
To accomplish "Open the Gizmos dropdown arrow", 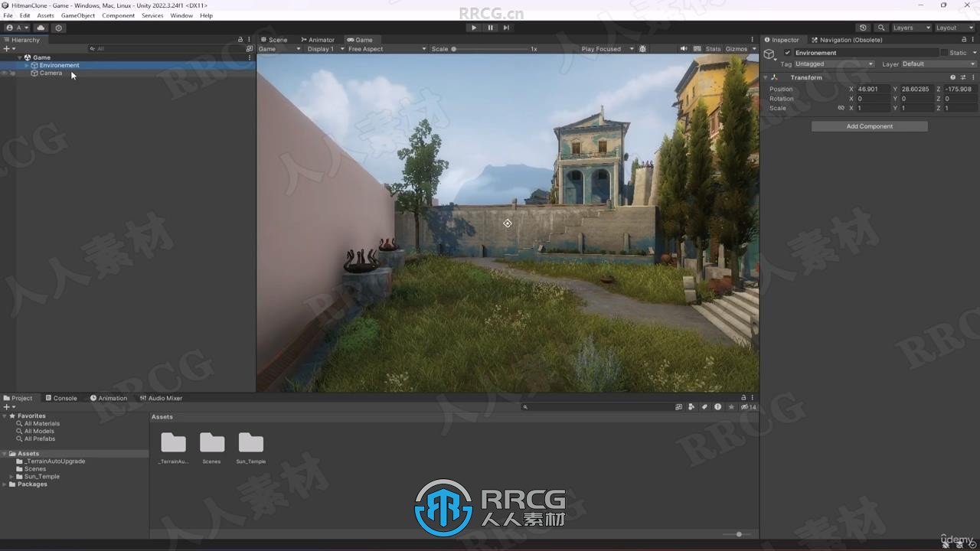I will pos(753,49).
